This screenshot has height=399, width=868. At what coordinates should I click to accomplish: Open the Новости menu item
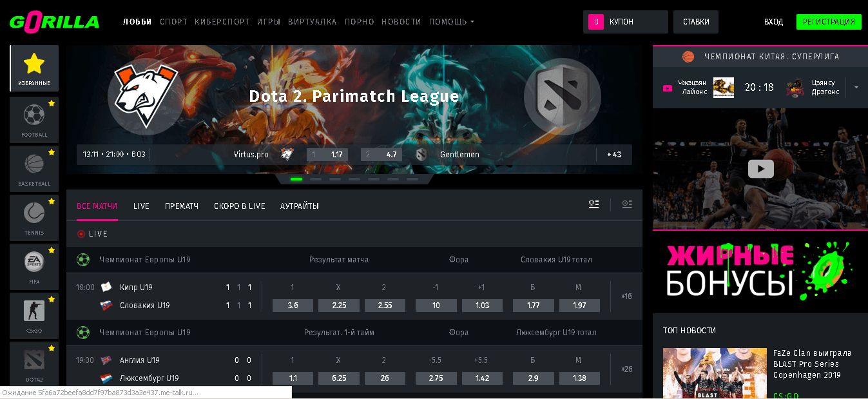(401, 22)
